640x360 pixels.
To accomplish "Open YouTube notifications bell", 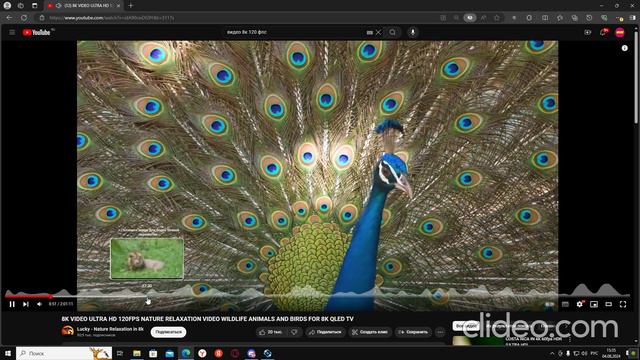I will click(x=603, y=32).
